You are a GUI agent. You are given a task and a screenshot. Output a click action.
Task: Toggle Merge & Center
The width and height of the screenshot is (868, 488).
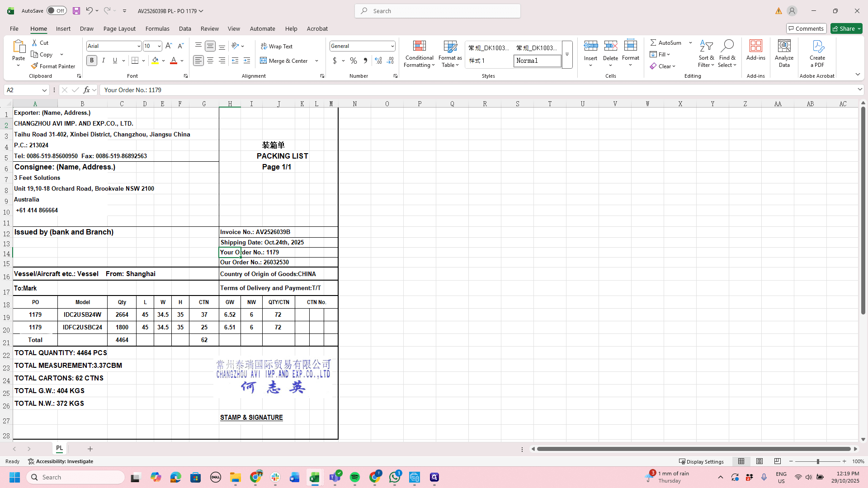coord(284,61)
